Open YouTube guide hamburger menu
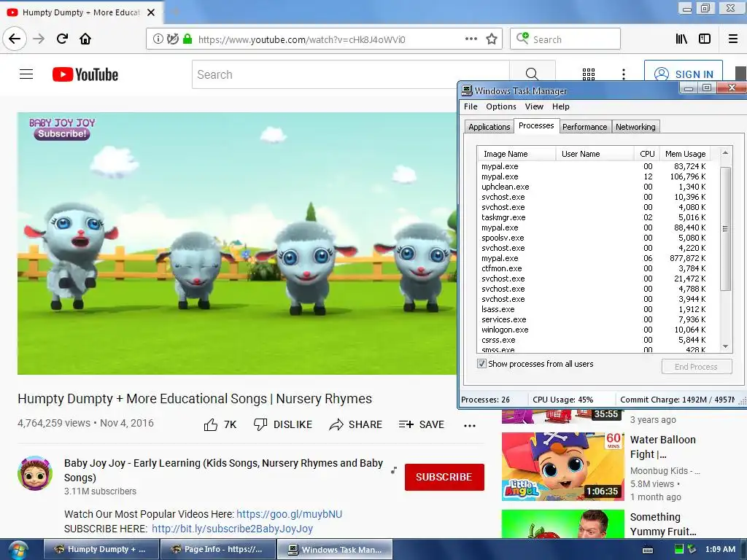Viewport: 747px width, 560px height. [x=26, y=74]
